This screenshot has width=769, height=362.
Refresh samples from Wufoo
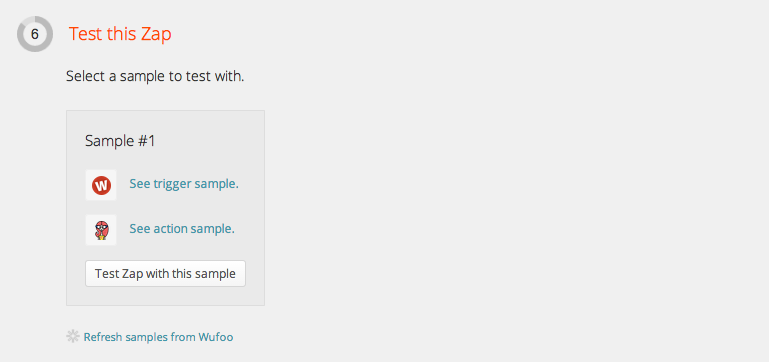pyautogui.click(x=158, y=337)
